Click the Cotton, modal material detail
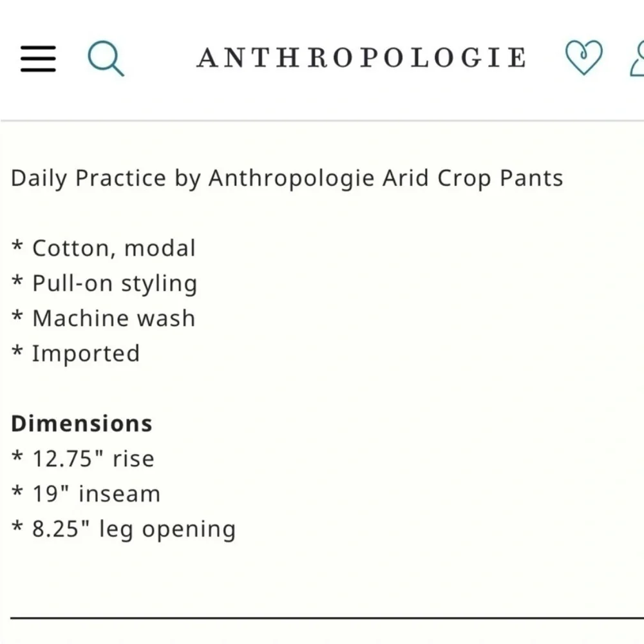The height and width of the screenshot is (644, 644). [103, 248]
